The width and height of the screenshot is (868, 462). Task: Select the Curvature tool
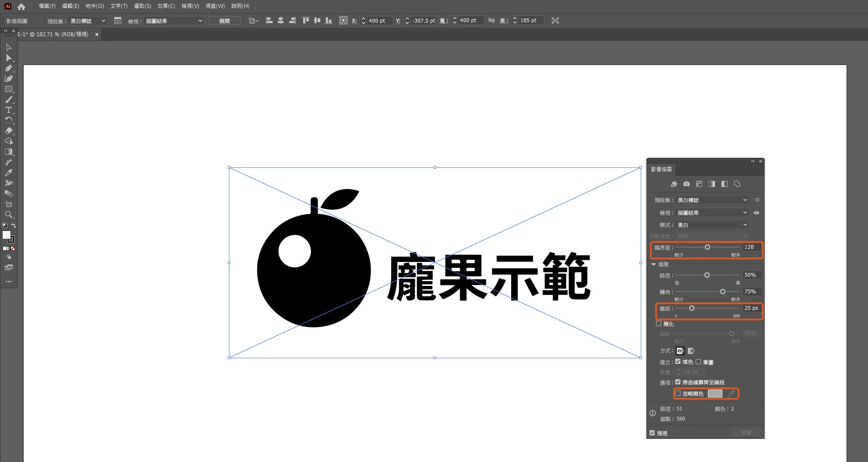[9, 78]
